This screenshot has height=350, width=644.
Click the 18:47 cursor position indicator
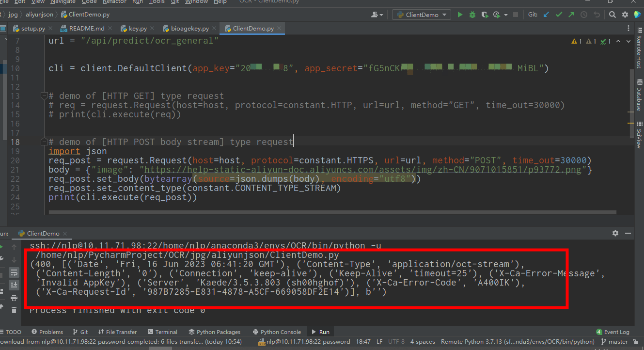[x=363, y=342]
